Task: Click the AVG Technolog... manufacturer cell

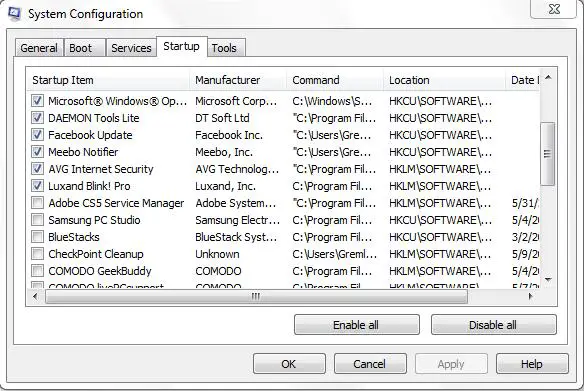Action: point(237,169)
